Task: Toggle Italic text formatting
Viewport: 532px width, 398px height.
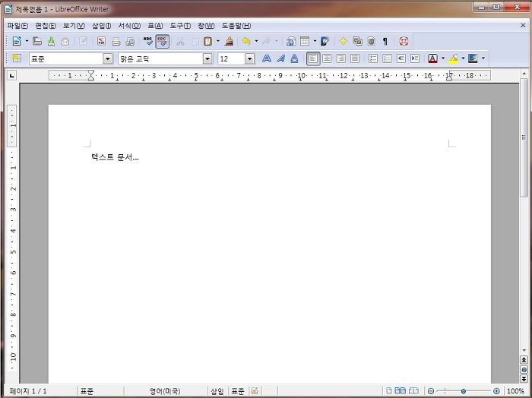Action: coord(280,58)
